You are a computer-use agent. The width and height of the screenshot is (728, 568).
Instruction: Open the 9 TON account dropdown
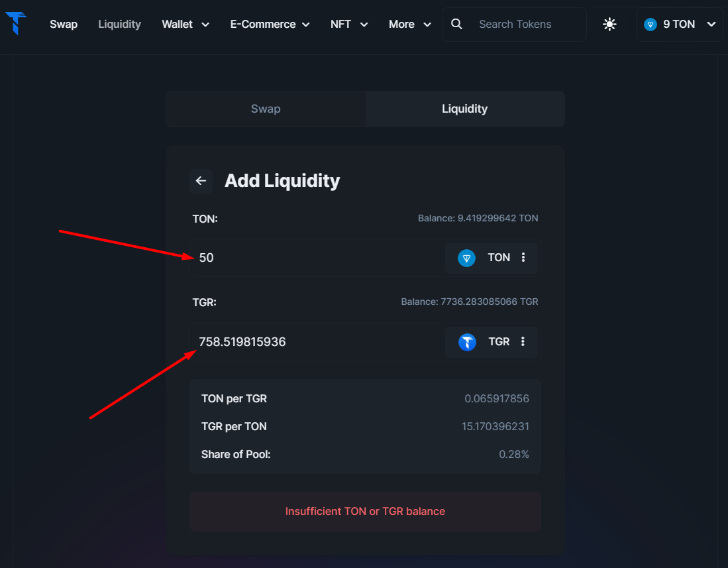point(680,25)
